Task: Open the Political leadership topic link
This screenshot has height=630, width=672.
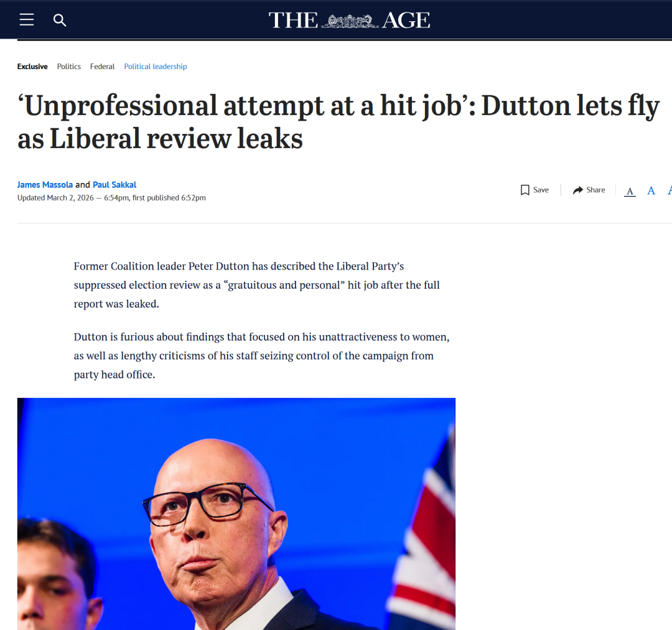Action: (x=156, y=67)
